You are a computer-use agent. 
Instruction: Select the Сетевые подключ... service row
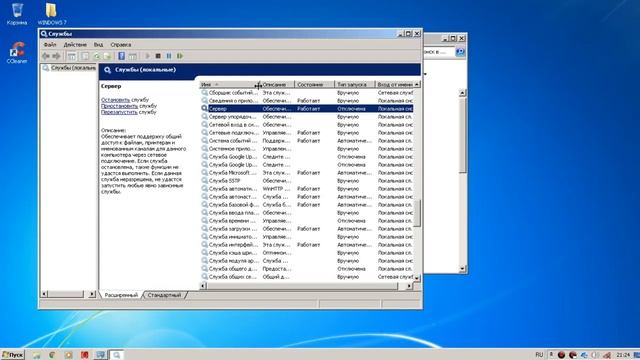[x=307, y=133]
